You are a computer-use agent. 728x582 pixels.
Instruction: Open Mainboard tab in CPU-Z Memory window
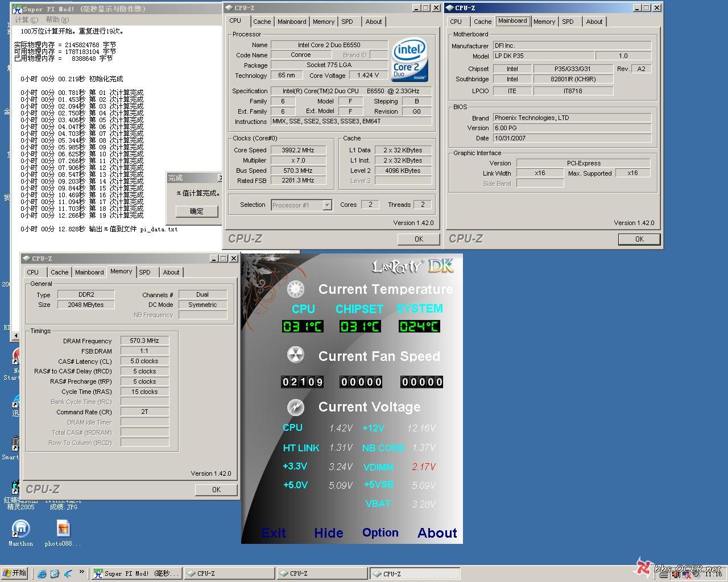pyautogui.click(x=89, y=272)
